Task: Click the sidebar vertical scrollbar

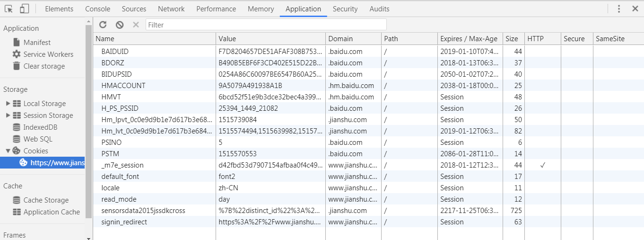Action: pos(88,121)
